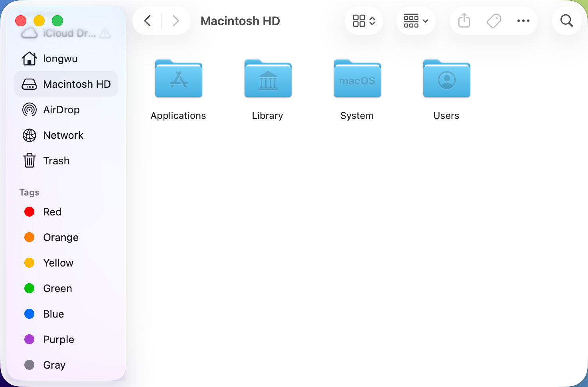Open the group-by options dropdown

[416, 21]
